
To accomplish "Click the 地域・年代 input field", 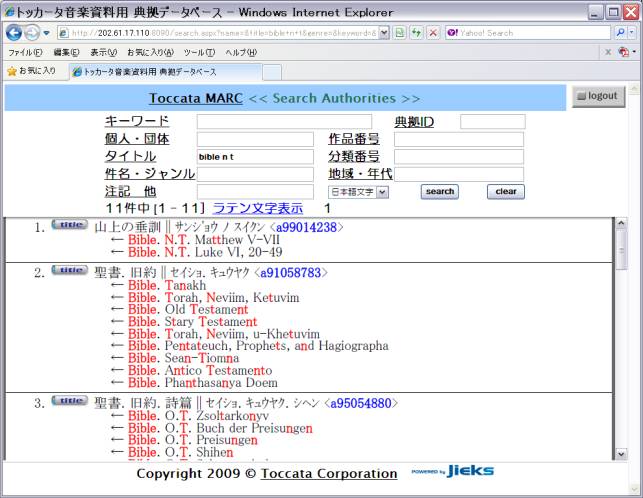I will pos(459,174).
